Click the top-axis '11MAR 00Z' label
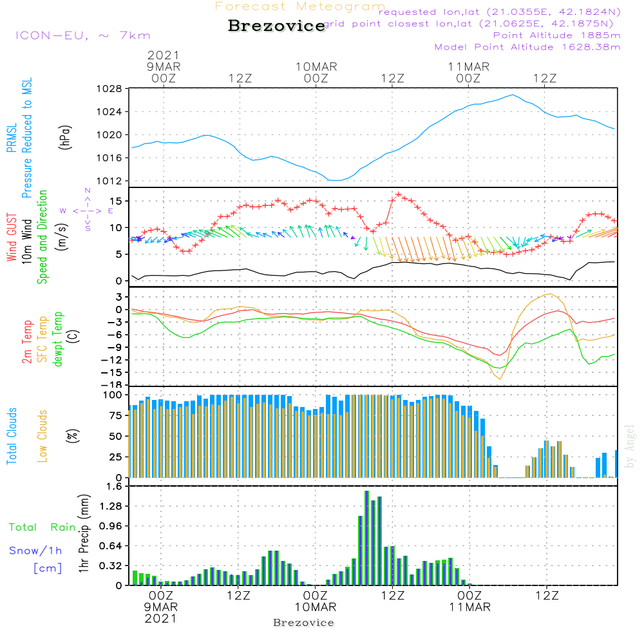644x644 pixels. click(469, 72)
